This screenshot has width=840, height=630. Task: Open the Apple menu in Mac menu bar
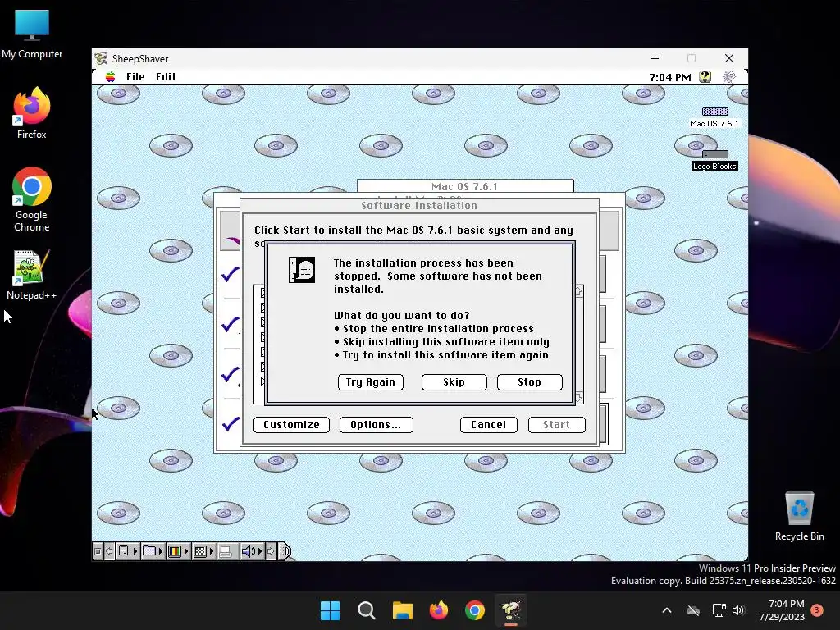[x=111, y=76]
